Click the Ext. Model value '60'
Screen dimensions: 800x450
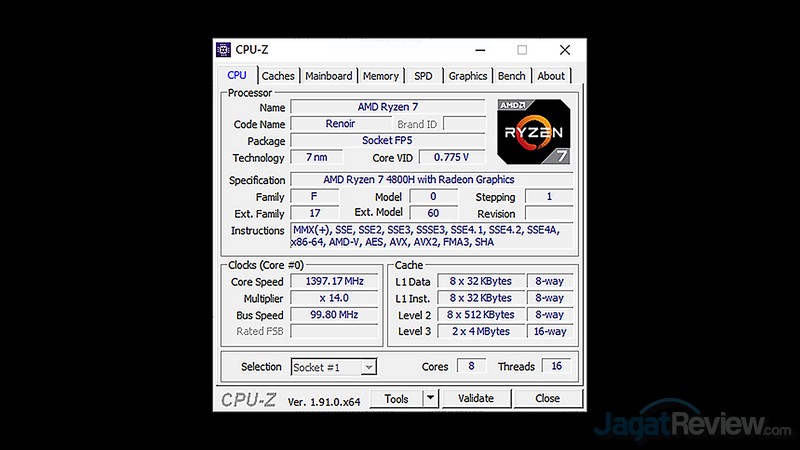tap(434, 213)
